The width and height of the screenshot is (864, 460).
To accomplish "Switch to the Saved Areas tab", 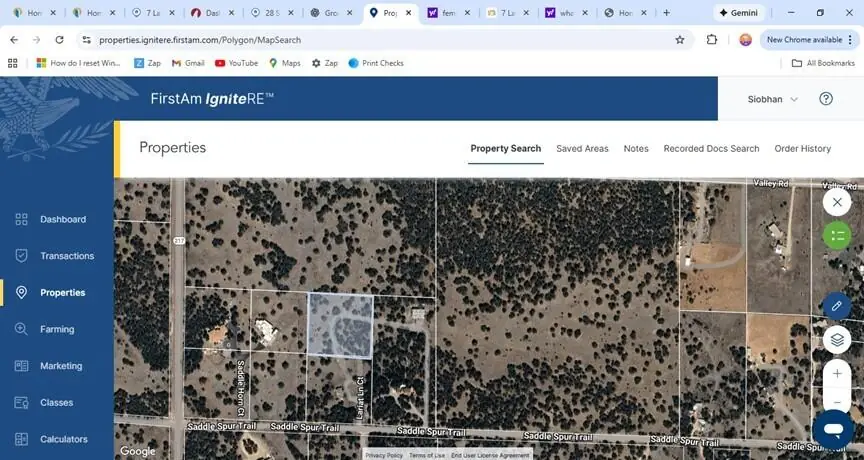I will [582, 148].
